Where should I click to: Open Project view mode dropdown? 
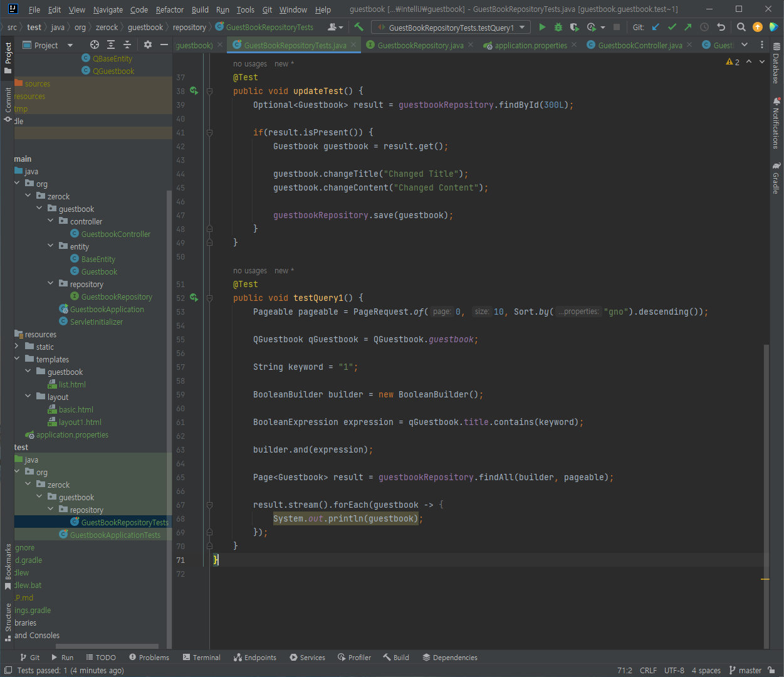point(48,45)
